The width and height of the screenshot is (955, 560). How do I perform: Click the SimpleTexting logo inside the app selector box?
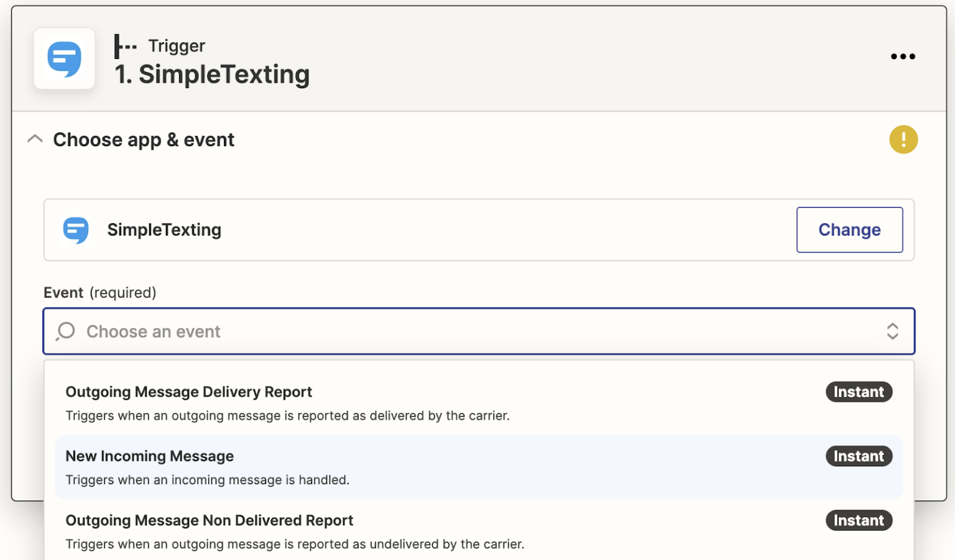[x=76, y=230]
